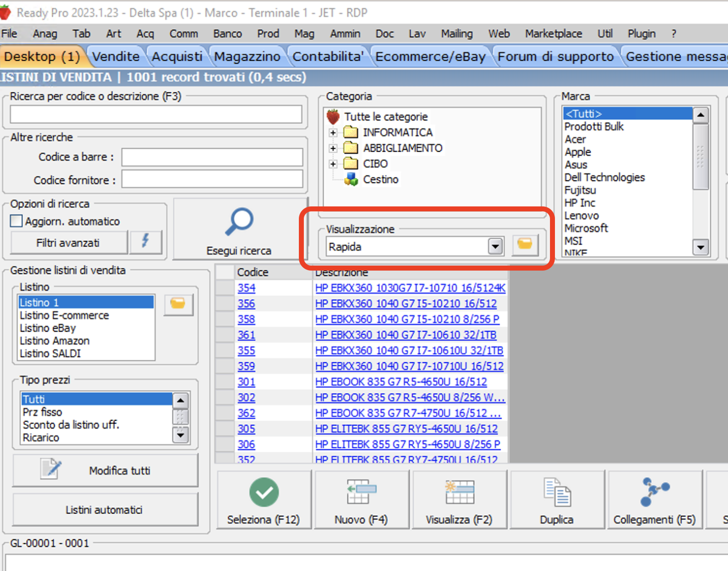Switch to the Contabilita' tab
728x571 pixels.
pos(328,57)
